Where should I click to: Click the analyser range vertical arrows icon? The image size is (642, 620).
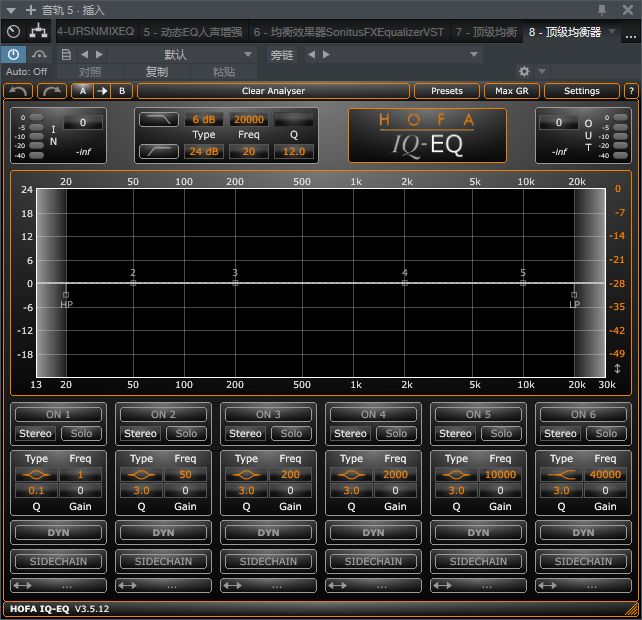coord(617,369)
